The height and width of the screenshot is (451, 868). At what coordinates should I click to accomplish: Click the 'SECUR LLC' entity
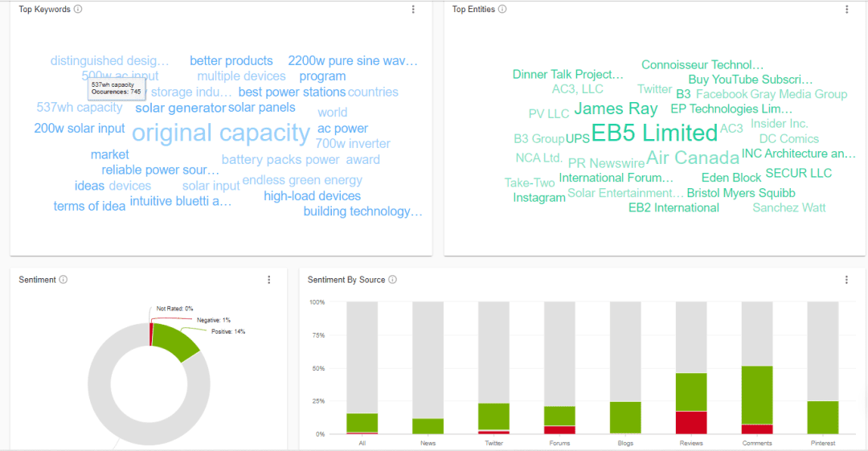799,173
